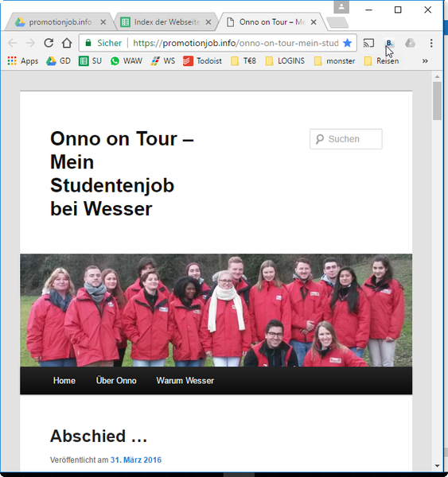The image size is (448, 477).
Task: Expand the Reisen bookmark folder
Action: (381, 61)
